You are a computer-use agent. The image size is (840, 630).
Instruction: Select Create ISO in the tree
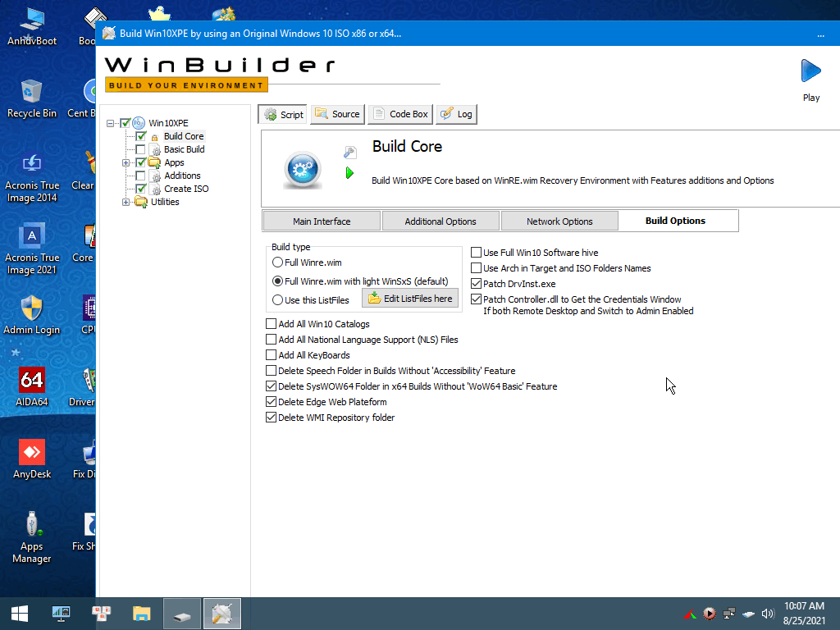click(x=186, y=189)
